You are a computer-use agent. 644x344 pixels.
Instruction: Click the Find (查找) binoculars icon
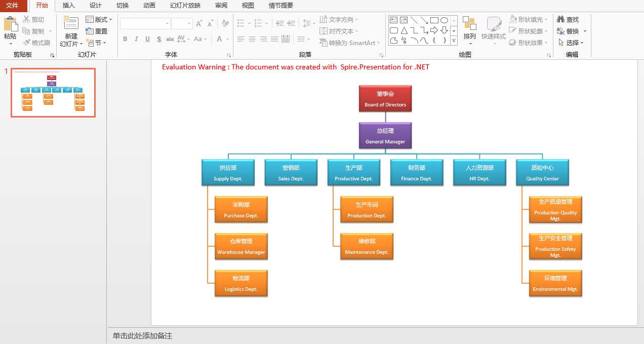pos(560,19)
